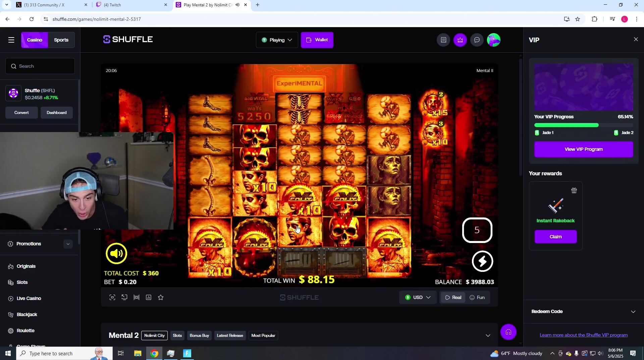Open Chrome extensions puzzle icon
The height and width of the screenshot is (360, 644).
click(x=594, y=19)
